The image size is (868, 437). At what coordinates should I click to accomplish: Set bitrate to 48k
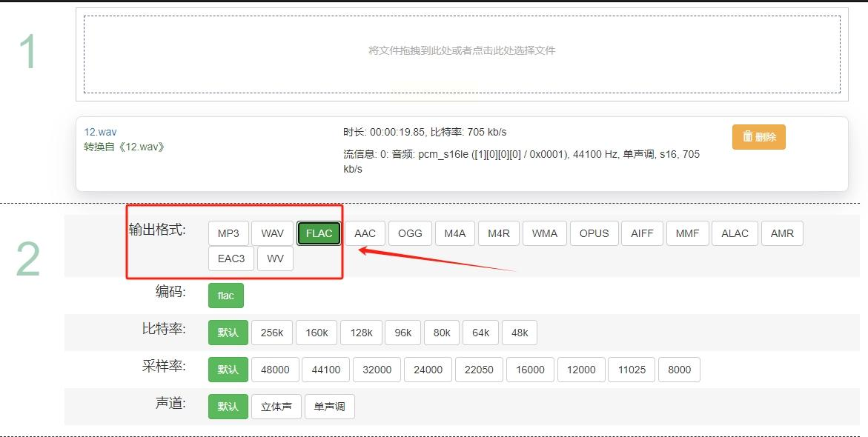coord(520,333)
